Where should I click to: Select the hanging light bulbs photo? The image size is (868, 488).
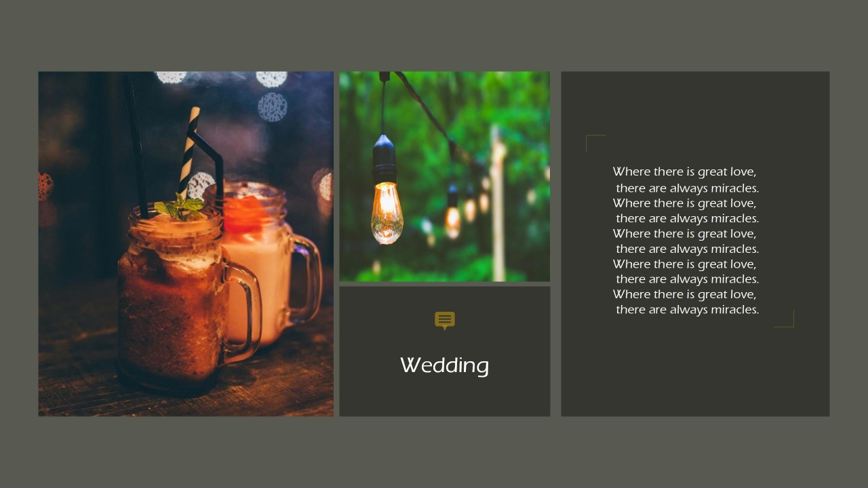(445, 176)
